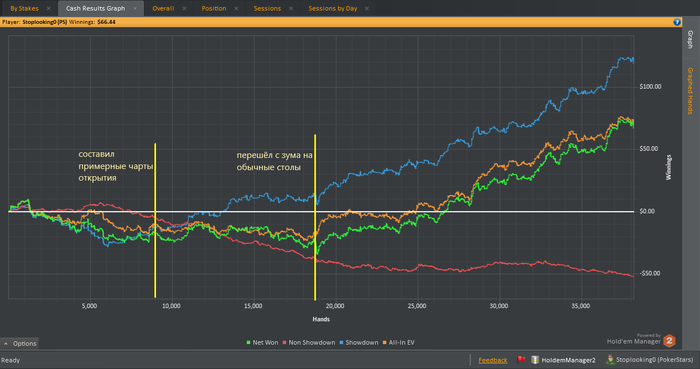Click the Ready status text

(10, 360)
